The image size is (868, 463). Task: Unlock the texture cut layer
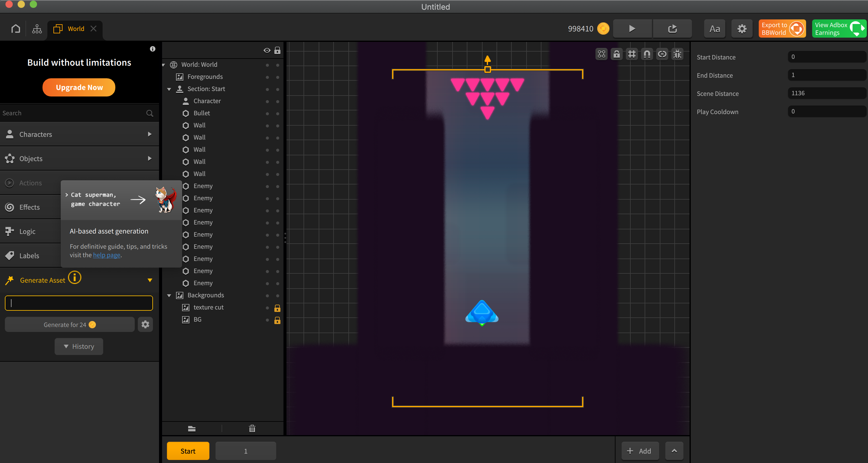point(277,308)
